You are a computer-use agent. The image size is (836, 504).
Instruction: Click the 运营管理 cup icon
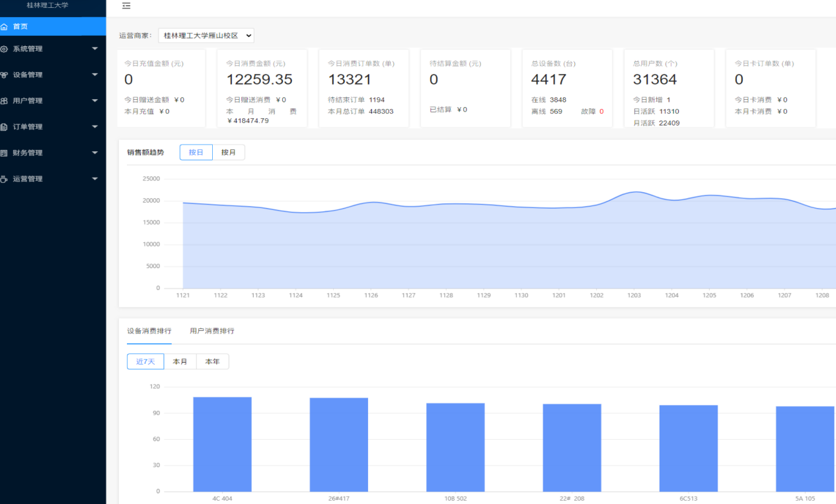[x=5, y=179]
